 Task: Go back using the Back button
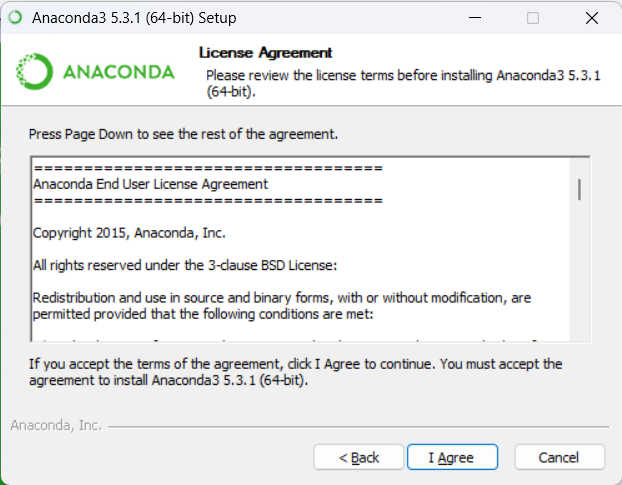pos(359,457)
